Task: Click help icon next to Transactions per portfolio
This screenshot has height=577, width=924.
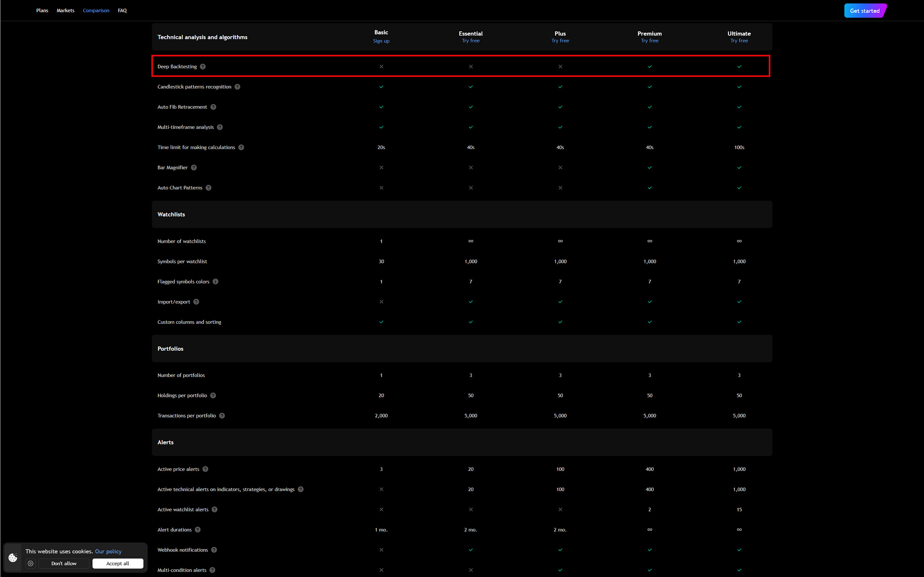Action: (222, 416)
